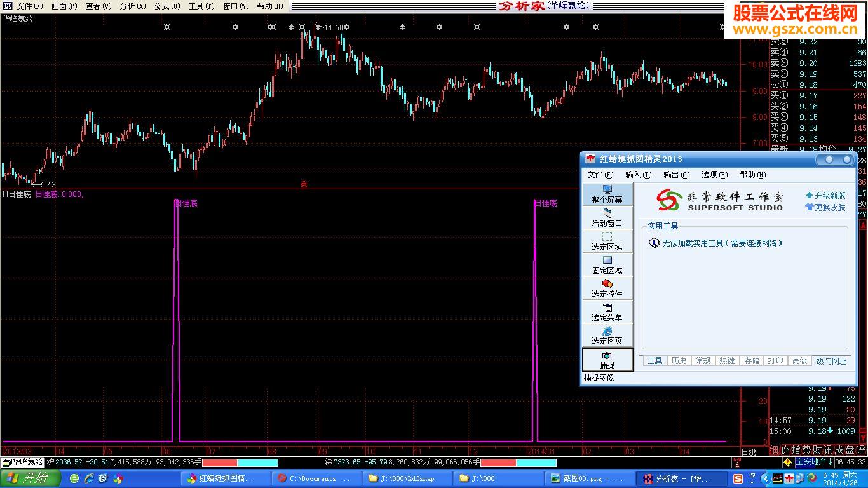Select the 活动窗口 active window capture mode

tap(607, 218)
